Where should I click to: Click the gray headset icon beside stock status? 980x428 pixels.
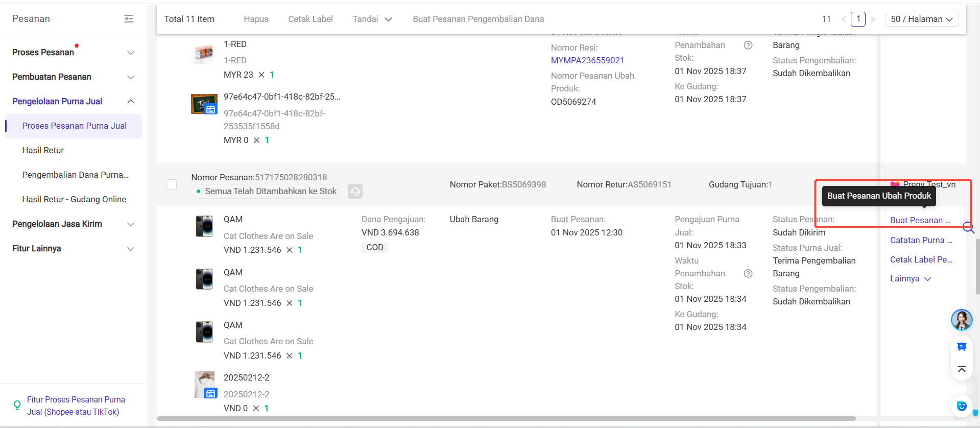click(355, 192)
